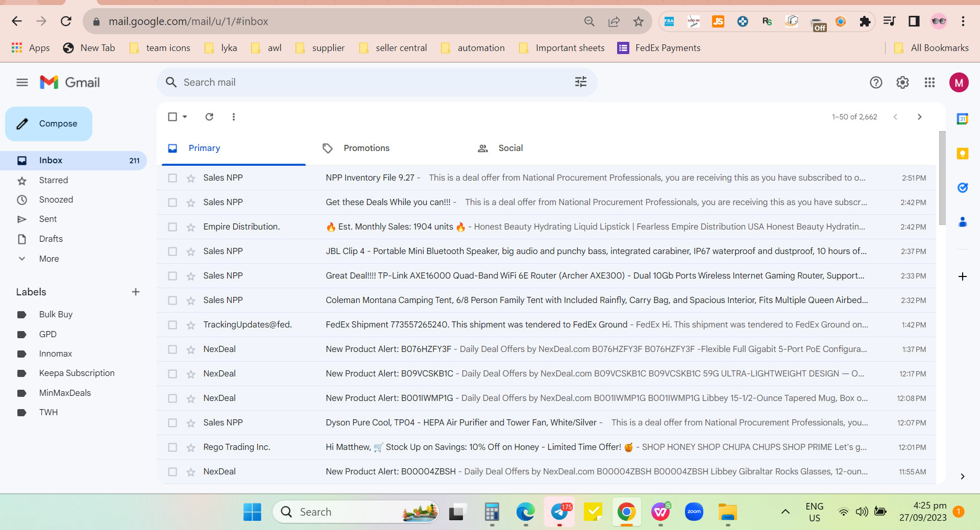Go to older messages page

pyautogui.click(x=920, y=117)
